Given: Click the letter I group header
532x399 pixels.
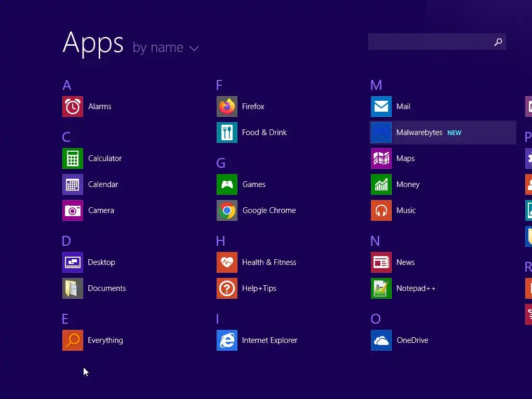Looking at the screenshot, I should (x=218, y=319).
